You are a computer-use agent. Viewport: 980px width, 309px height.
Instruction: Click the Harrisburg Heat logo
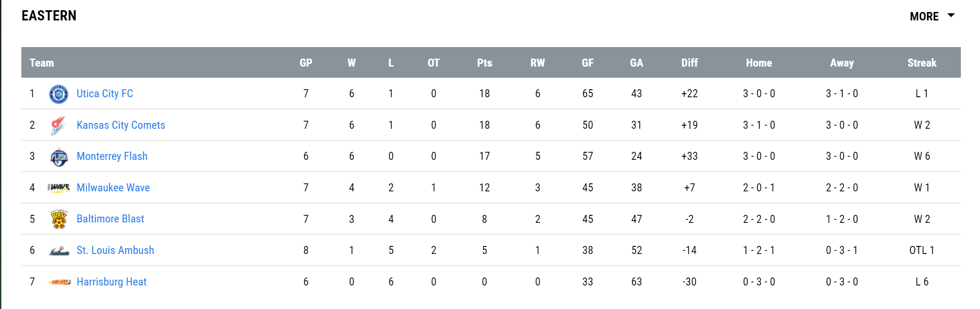(59, 282)
